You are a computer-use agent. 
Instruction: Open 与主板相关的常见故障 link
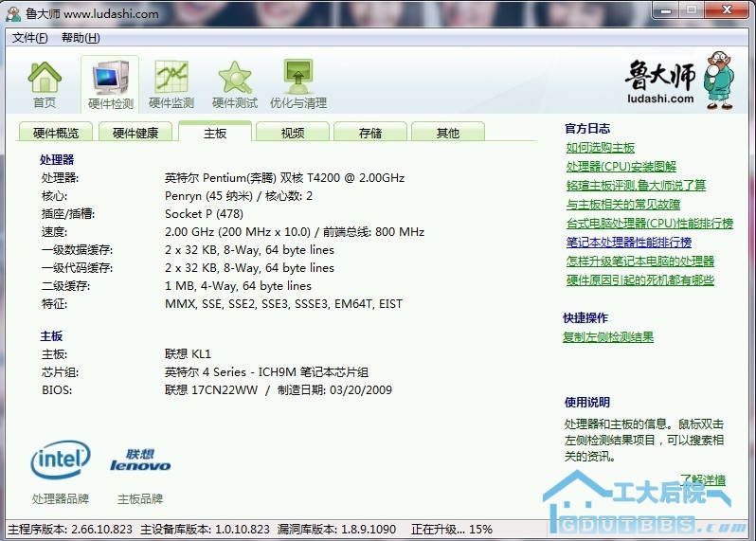[623, 205]
